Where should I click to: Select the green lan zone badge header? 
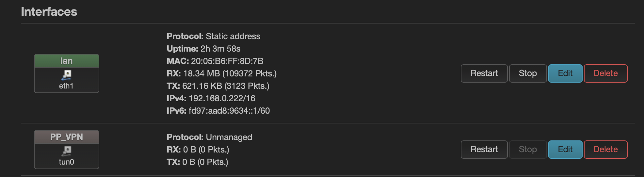[66, 61]
